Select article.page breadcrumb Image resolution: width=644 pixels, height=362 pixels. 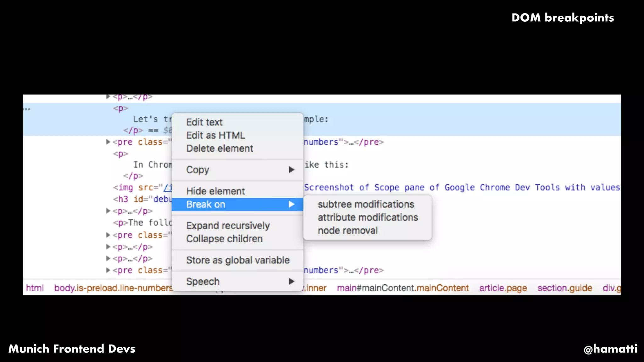[x=503, y=288]
